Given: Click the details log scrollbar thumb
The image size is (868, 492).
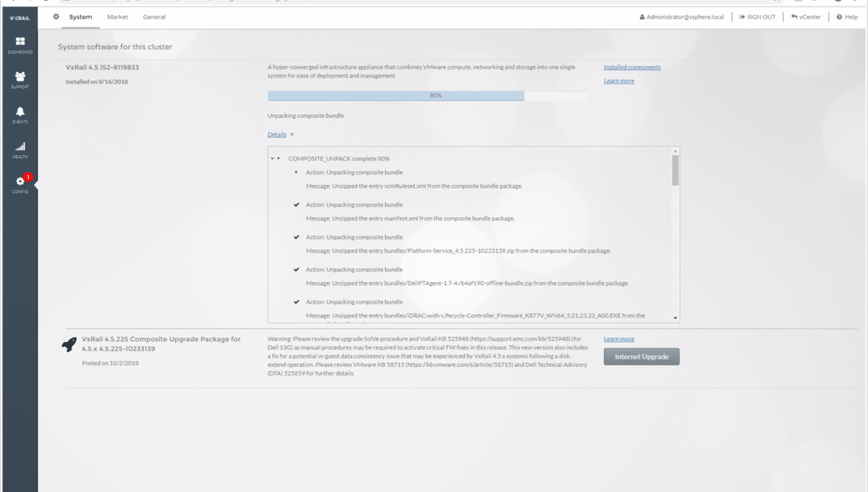Looking at the screenshot, I should click(675, 171).
